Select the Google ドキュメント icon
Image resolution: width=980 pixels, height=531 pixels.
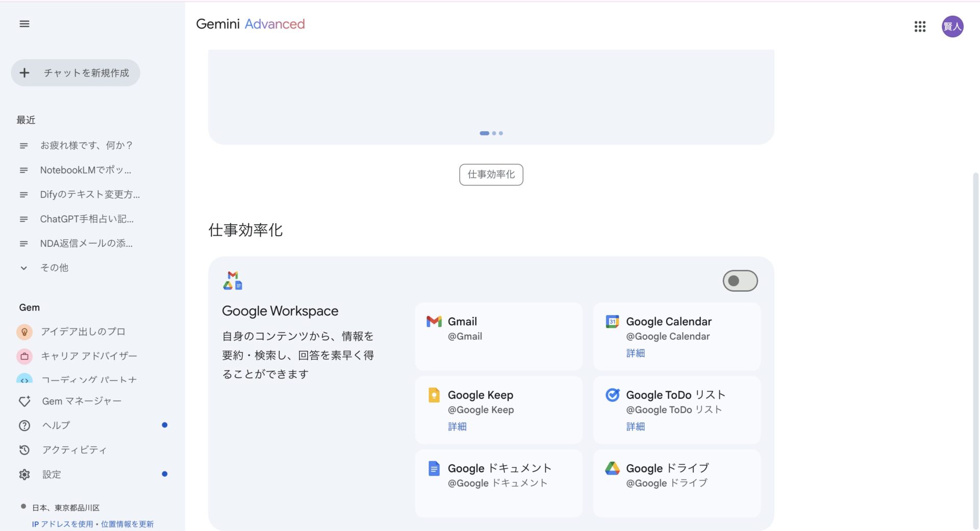434,468
